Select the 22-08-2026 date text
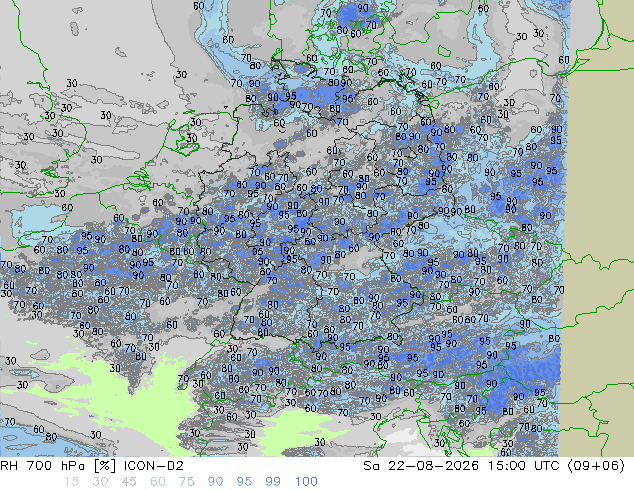 coord(433,466)
